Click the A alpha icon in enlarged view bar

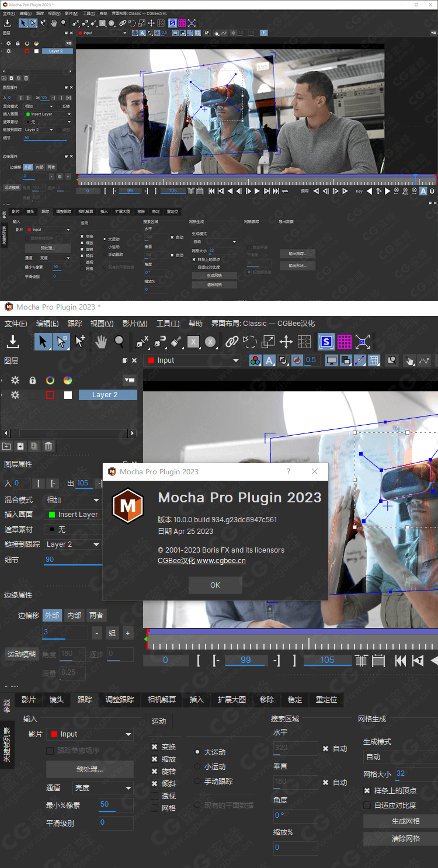click(x=269, y=360)
